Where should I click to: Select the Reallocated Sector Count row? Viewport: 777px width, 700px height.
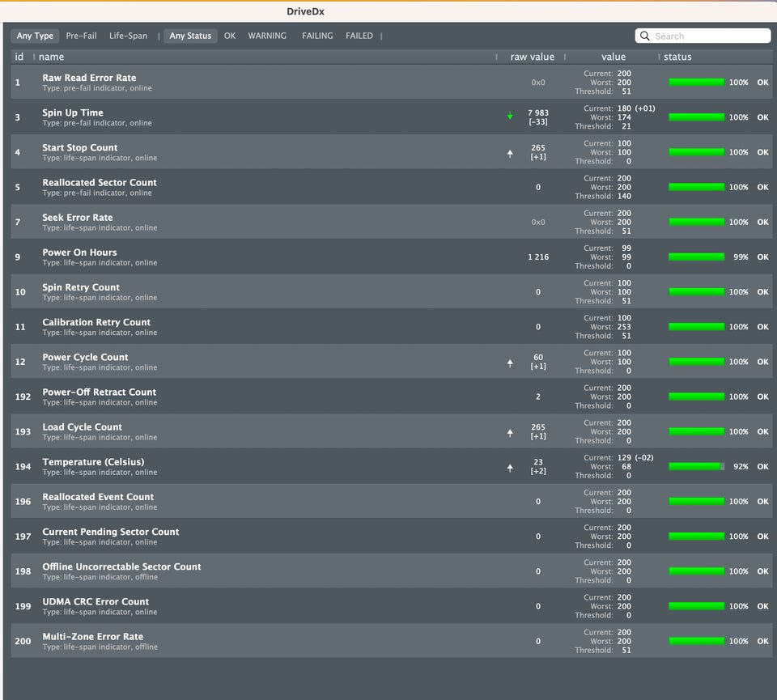392,187
